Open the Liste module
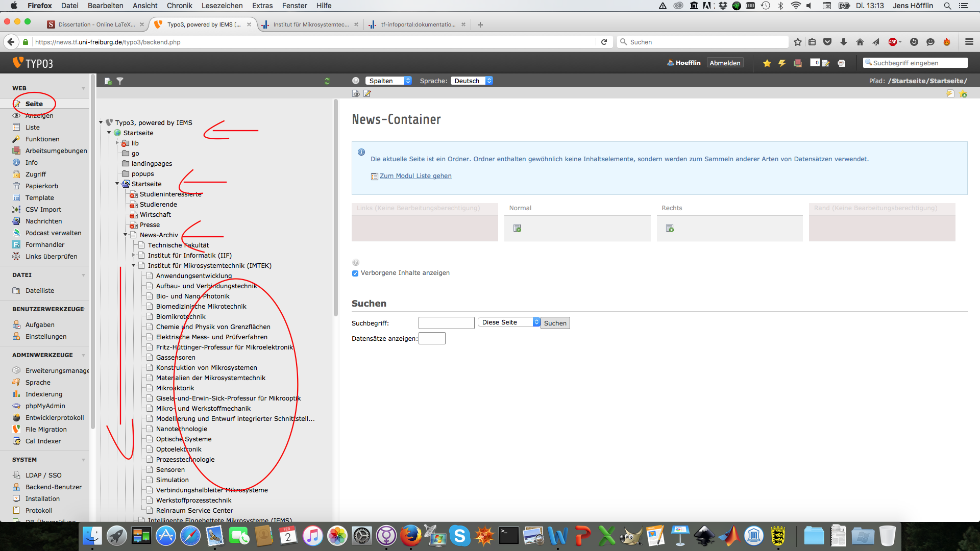The height and width of the screenshot is (551, 980). click(x=32, y=128)
